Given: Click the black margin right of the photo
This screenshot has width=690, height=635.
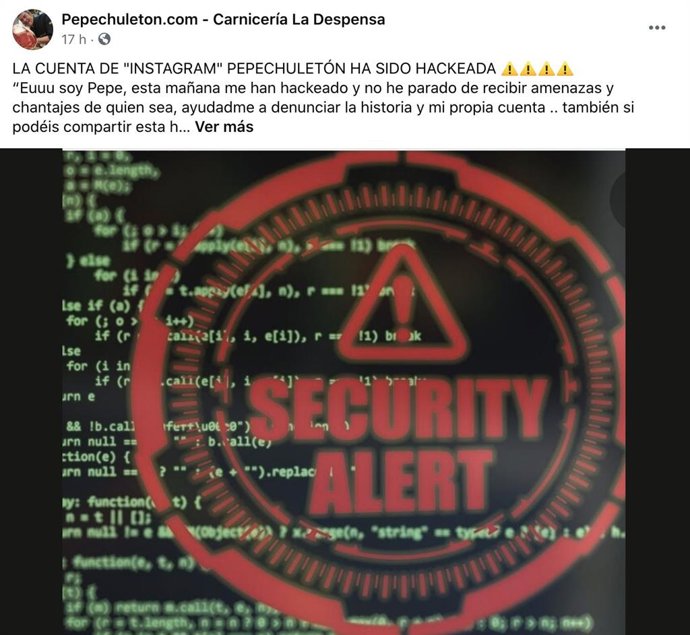Looking at the screenshot, I should click(x=658, y=392).
